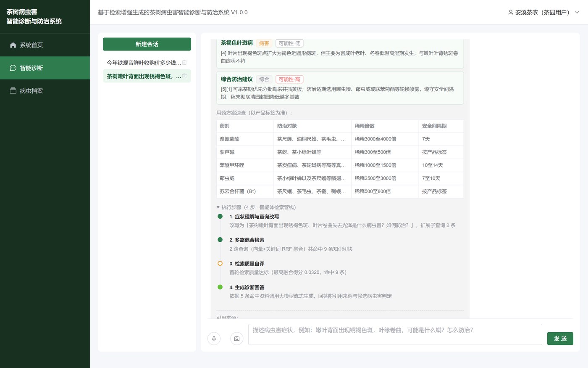This screenshot has height=368, width=588.
Task: Click the chat bubble icon beside 智能诊断
Action: click(13, 68)
